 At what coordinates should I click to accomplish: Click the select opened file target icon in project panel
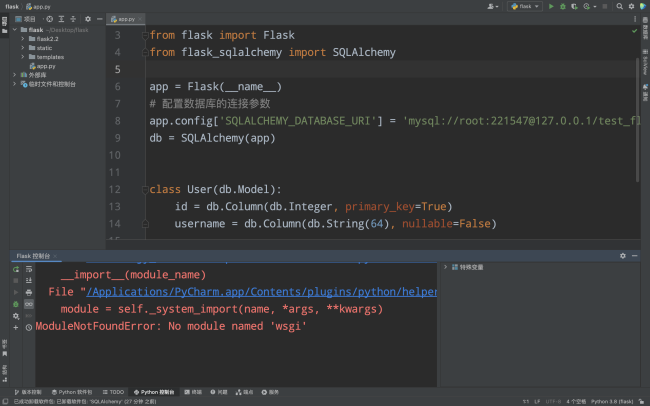pyautogui.click(x=49, y=19)
